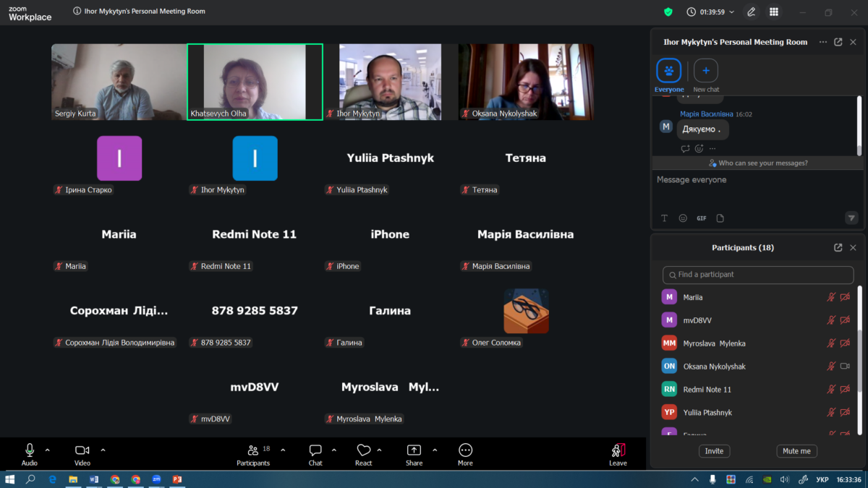Click Invite button in Participants panel

[714, 450]
